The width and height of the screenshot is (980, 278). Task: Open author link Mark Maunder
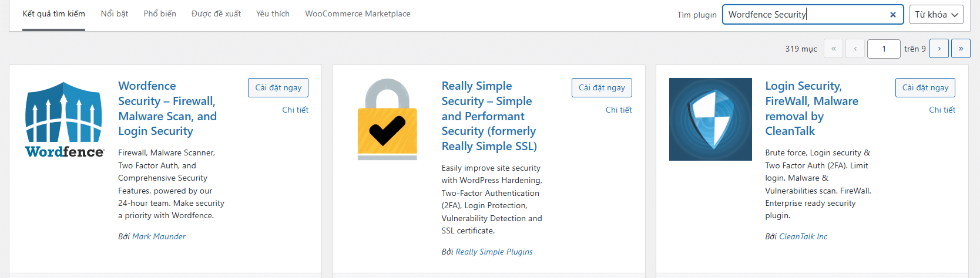[x=159, y=236]
